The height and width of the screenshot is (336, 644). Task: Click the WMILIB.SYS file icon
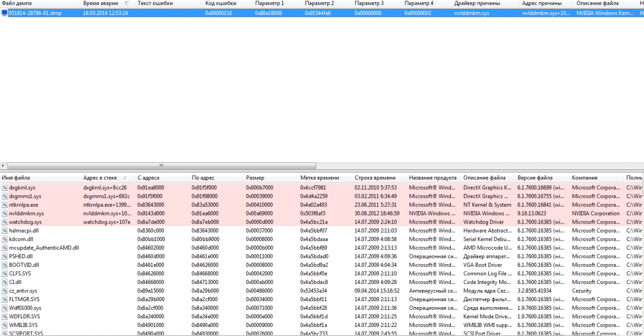click(x=5, y=325)
